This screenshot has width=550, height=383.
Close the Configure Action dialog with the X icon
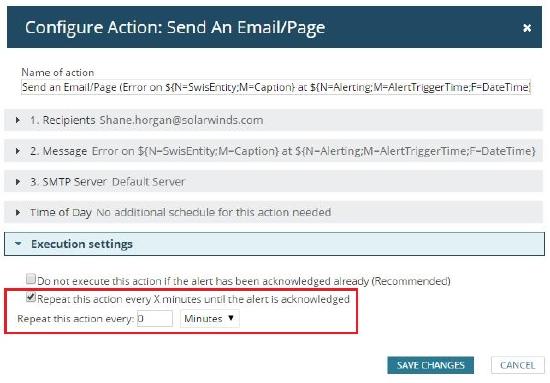(526, 28)
